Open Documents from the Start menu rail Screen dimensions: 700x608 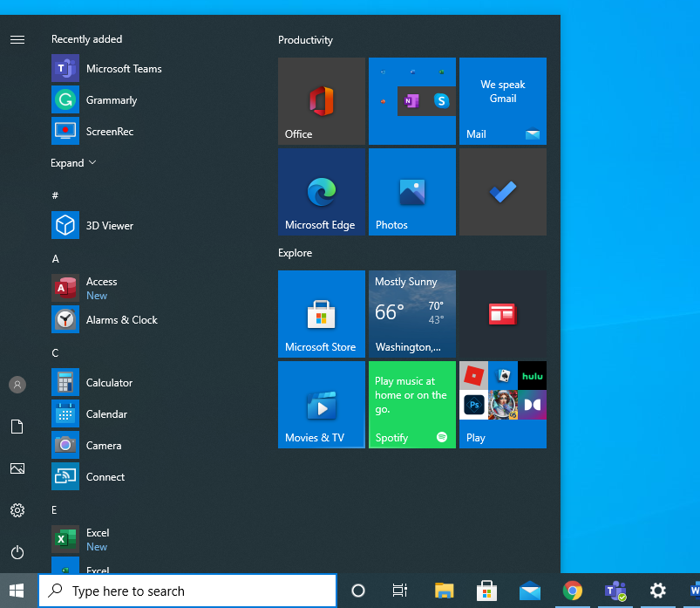point(17,427)
